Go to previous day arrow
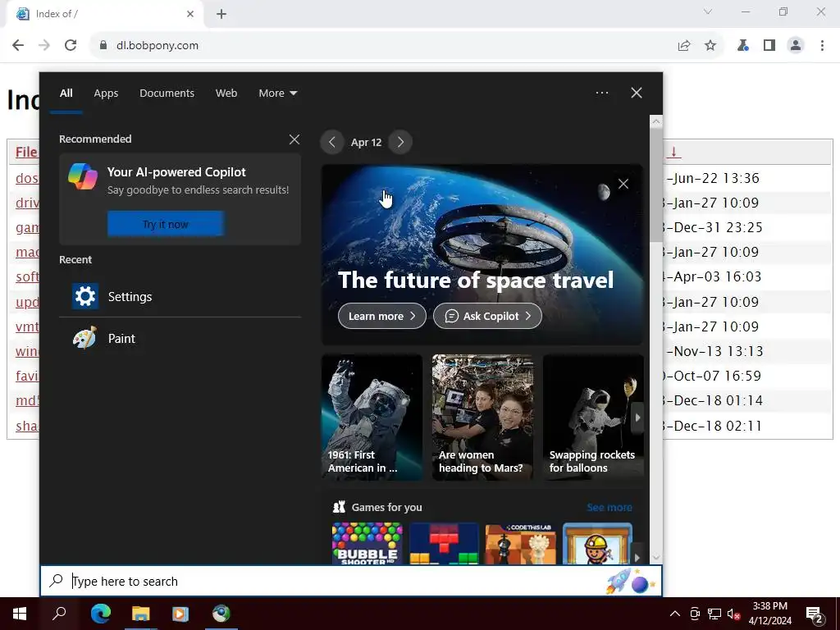840x630 pixels. [x=332, y=142]
